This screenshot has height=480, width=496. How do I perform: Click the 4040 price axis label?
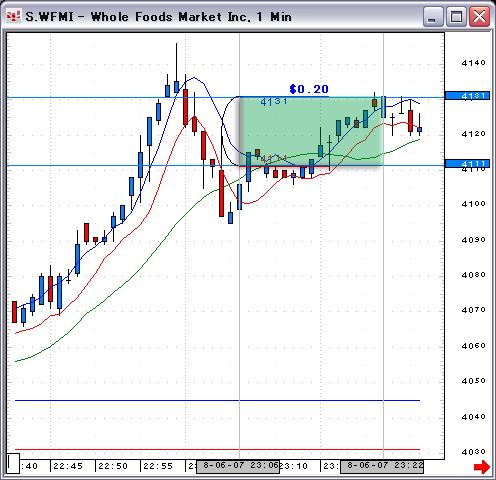point(473,417)
